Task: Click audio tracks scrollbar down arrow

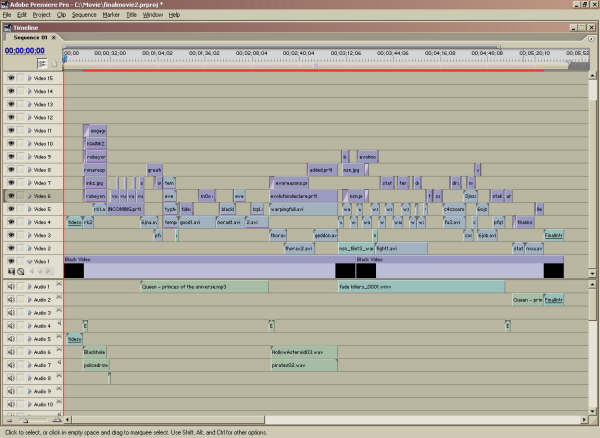Action: point(592,412)
